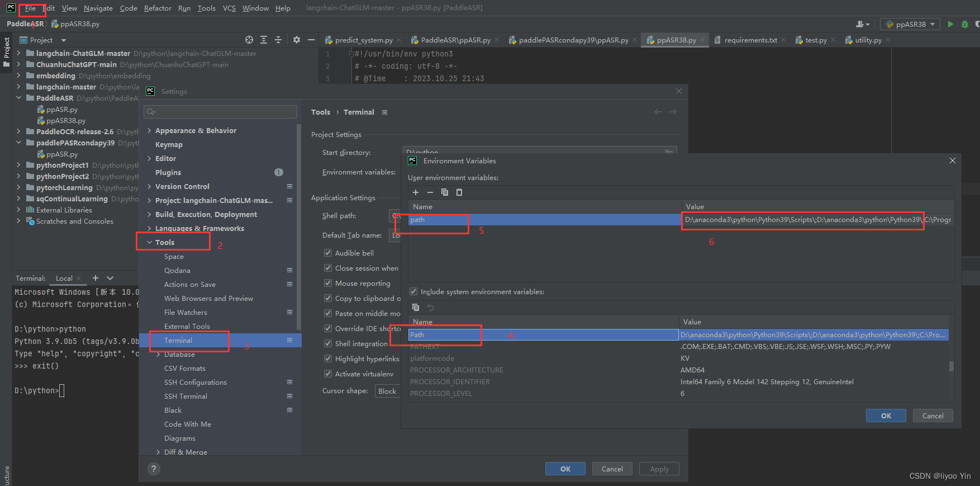
Task: Open the Refactor menu
Action: pyautogui.click(x=158, y=8)
